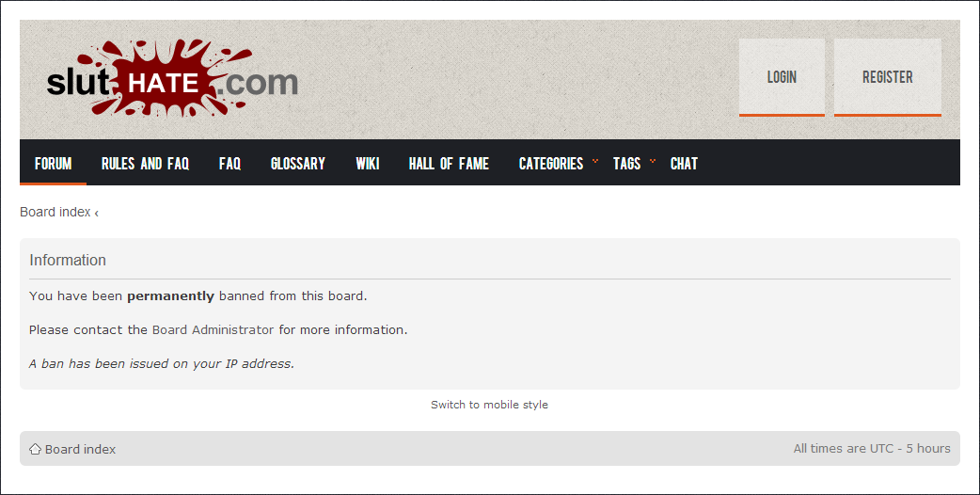This screenshot has height=495, width=980.
Task: Click the Tags menu label
Action: [x=627, y=163]
